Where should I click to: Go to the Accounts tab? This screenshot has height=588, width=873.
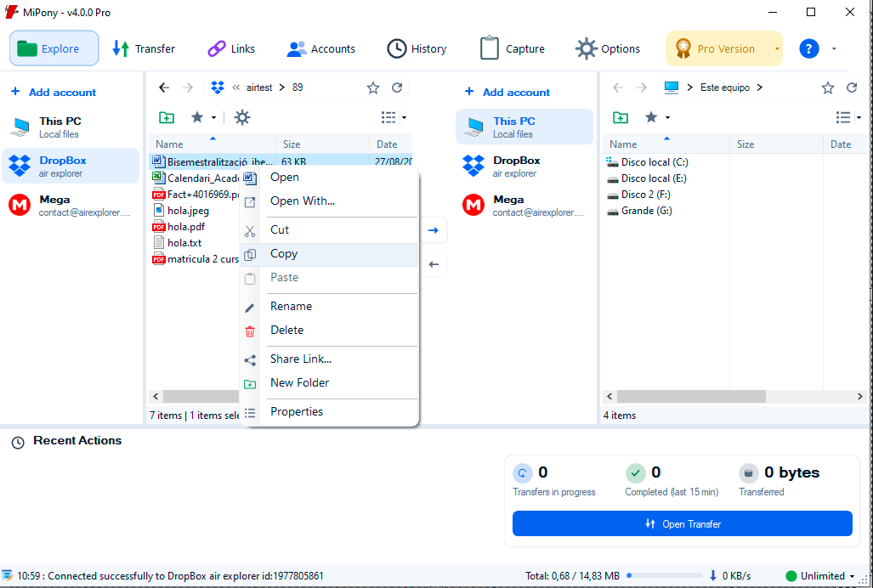click(321, 49)
